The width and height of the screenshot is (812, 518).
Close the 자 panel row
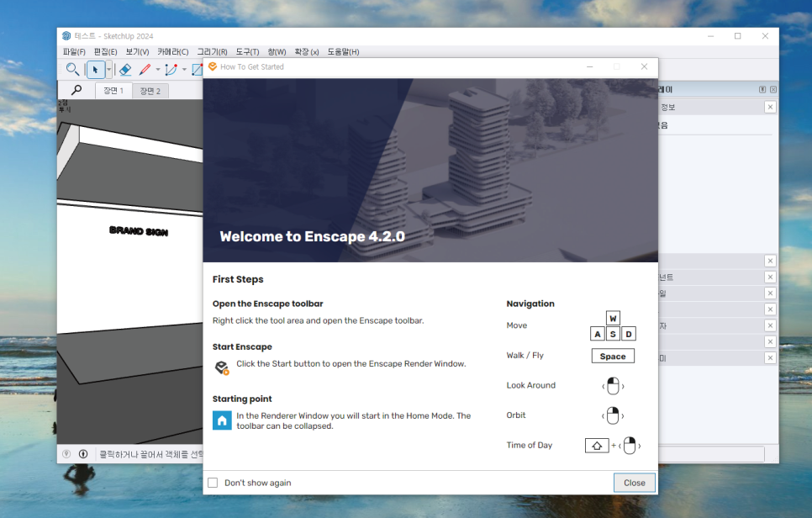point(770,325)
